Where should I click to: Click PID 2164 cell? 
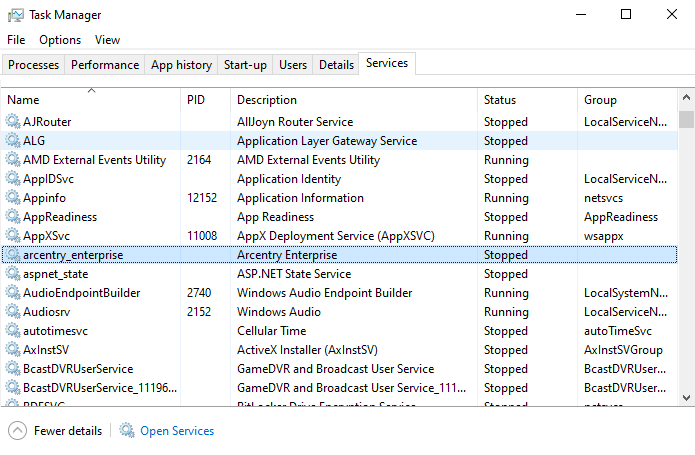point(199,160)
